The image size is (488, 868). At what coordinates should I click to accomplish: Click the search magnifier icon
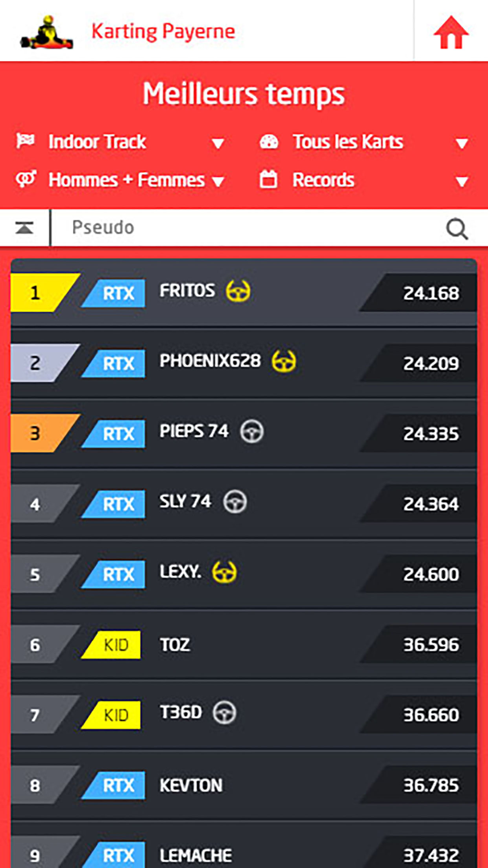click(457, 228)
